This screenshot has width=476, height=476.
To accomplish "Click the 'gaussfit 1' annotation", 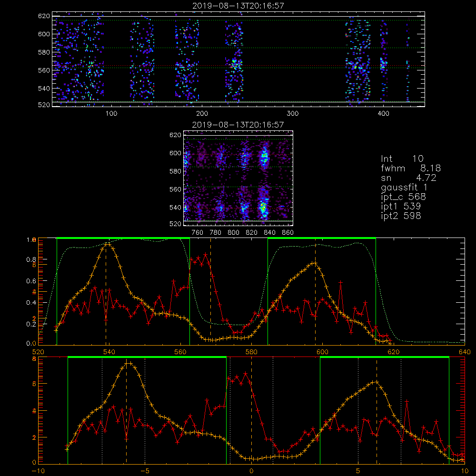I will point(404,187).
